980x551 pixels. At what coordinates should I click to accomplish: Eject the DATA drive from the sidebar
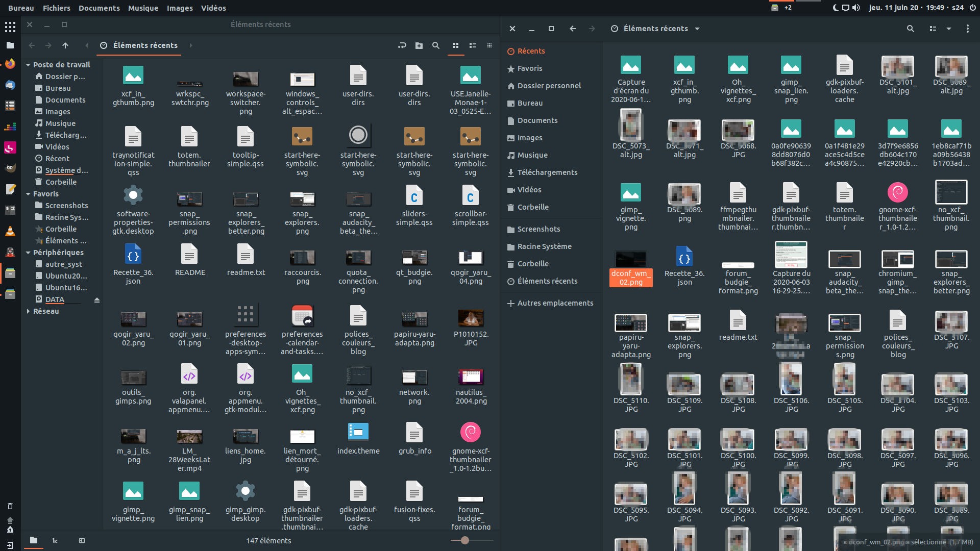[97, 300]
